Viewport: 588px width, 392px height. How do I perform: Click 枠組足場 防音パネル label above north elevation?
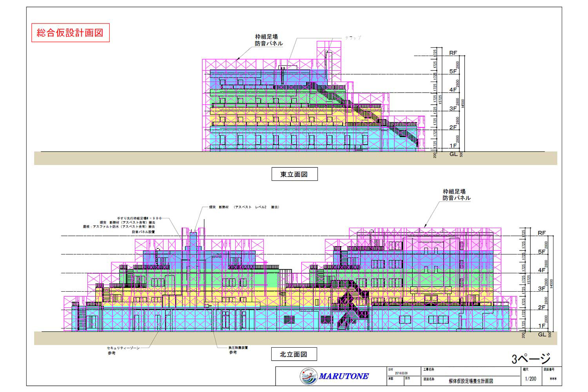456,195
